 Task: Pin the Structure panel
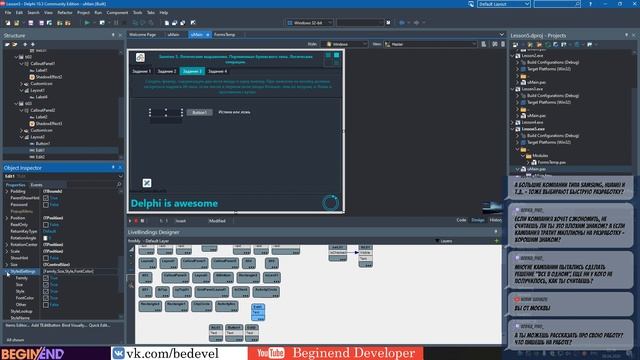113,36
